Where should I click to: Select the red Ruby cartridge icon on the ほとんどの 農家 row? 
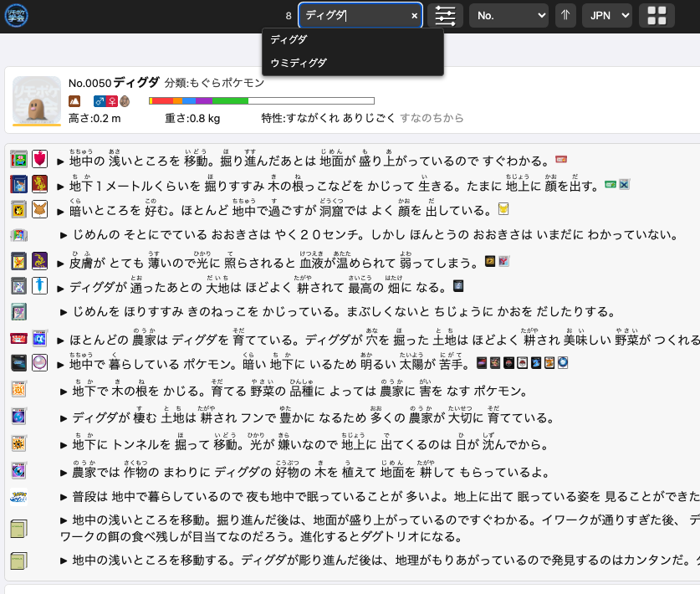pyautogui.click(x=18, y=339)
